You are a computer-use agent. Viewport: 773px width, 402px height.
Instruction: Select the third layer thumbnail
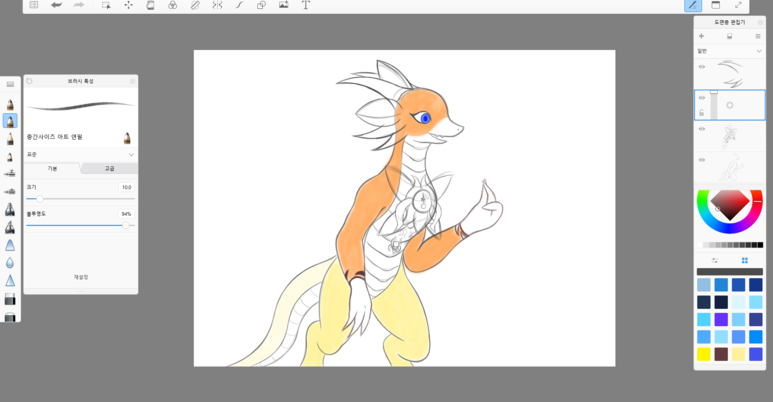tap(730, 136)
